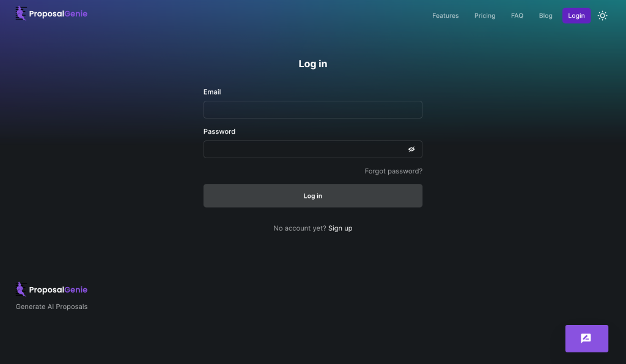Click inside the Password input field
This screenshot has height=364, width=626.
(303, 150)
